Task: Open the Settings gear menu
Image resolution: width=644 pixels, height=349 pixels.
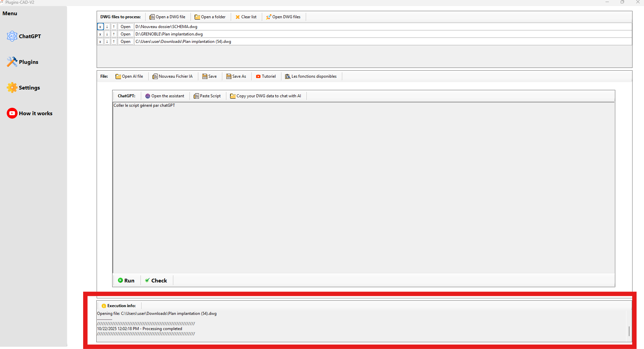Action: (24, 88)
